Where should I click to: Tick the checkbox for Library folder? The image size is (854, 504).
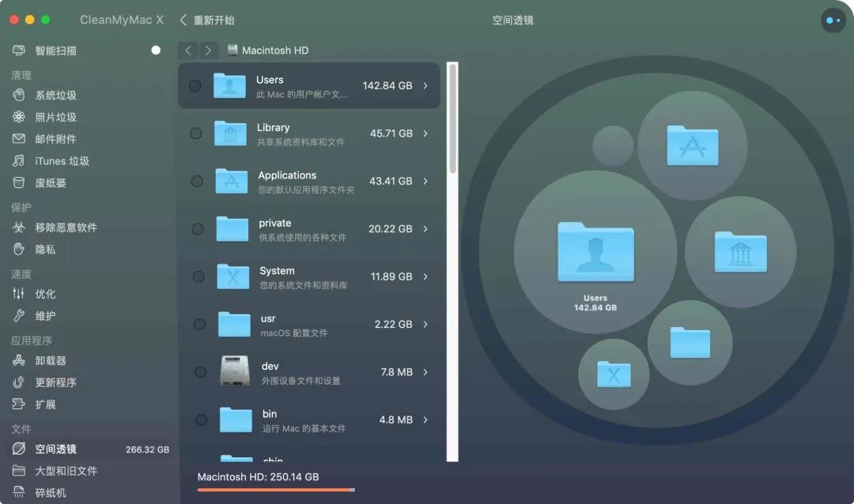[195, 134]
